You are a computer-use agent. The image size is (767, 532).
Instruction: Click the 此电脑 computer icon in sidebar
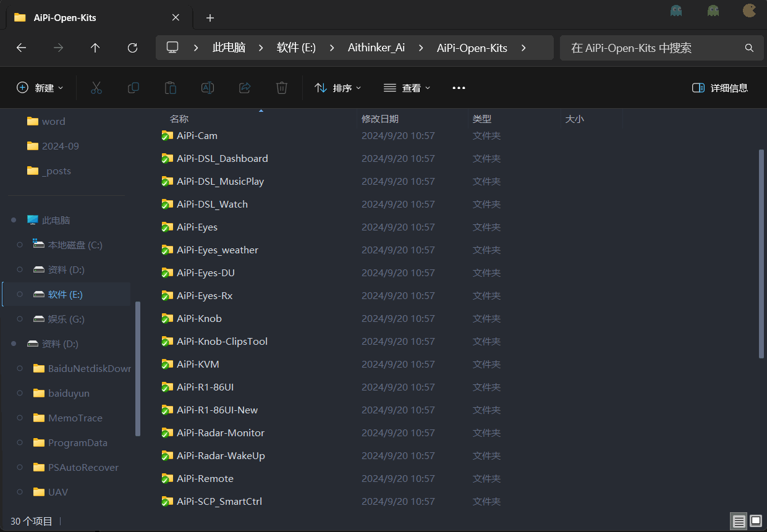coord(33,220)
